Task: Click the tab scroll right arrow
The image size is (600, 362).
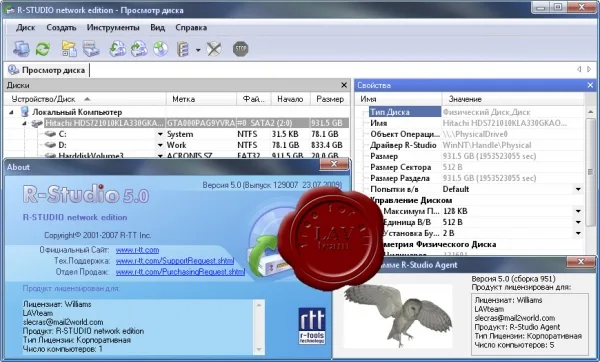Action: pos(589,69)
